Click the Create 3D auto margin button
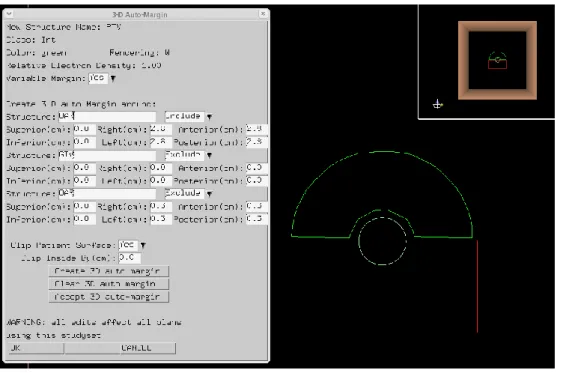The width and height of the screenshot is (563, 373). click(x=108, y=271)
